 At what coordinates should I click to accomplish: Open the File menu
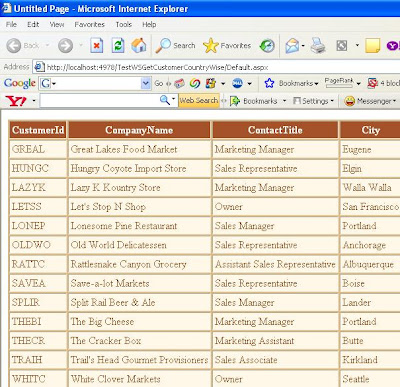click(x=11, y=24)
